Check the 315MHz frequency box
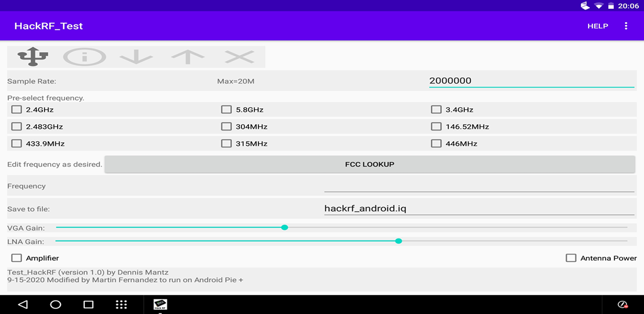This screenshot has height=314, width=644. point(226,143)
